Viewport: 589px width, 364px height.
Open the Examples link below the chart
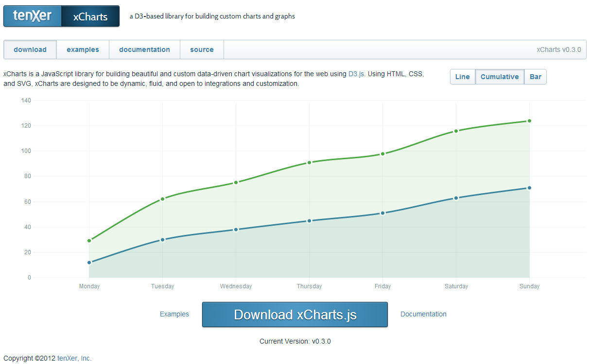click(174, 314)
